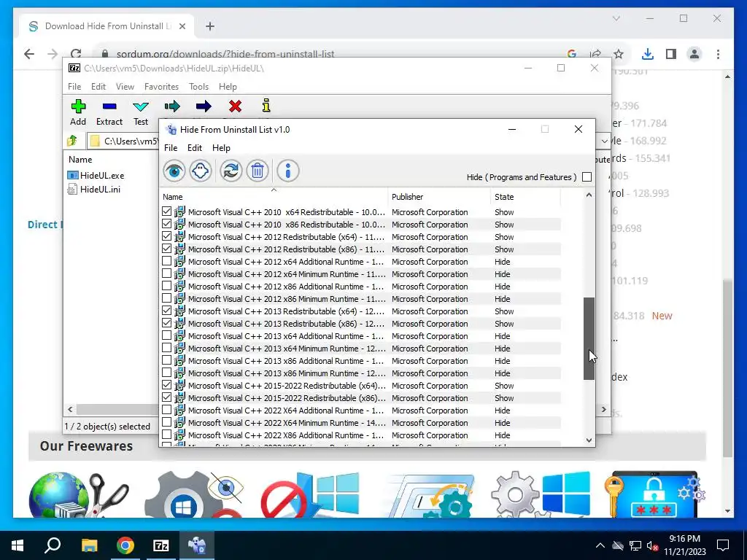Image resolution: width=747 pixels, height=560 pixels.
Task: Click the Test icon in 7-Zip toolbar
Action: pos(141,106)
